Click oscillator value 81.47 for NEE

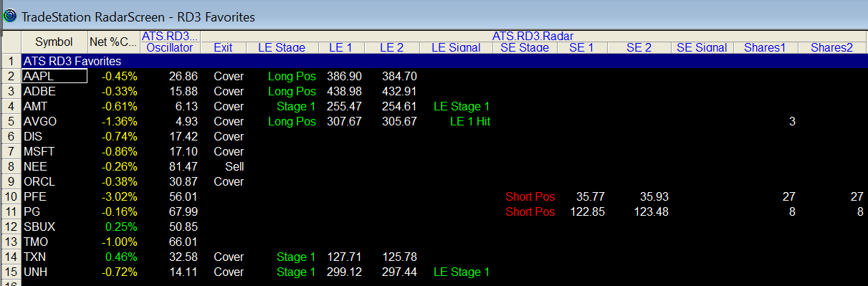click(183, 166)
